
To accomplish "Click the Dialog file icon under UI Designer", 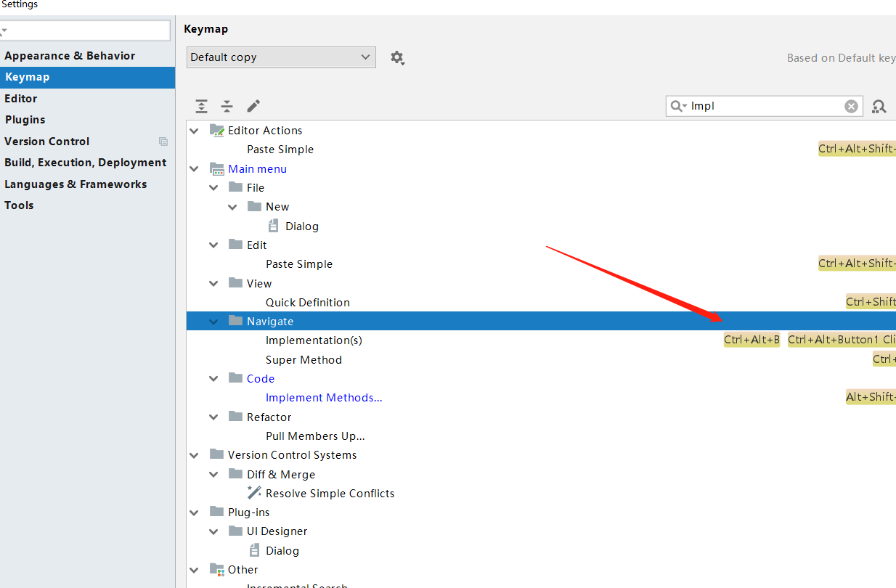I will [254, 550].
